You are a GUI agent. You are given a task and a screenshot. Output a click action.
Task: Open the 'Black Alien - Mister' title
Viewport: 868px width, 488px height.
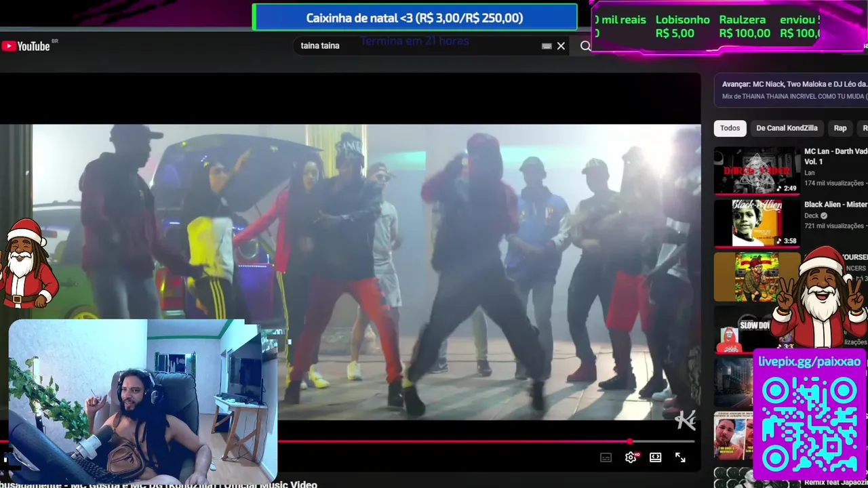click(x=835, y=205)
